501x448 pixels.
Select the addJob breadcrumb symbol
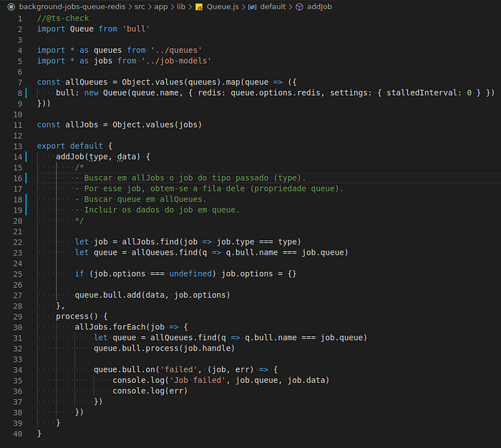[x=319, y=6]
